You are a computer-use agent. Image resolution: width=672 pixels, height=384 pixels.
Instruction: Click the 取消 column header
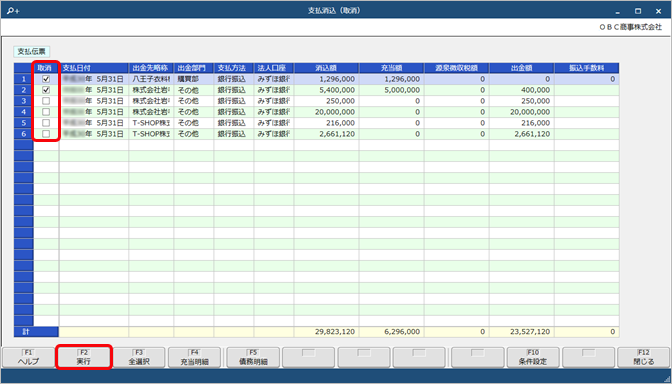point(46,68)
